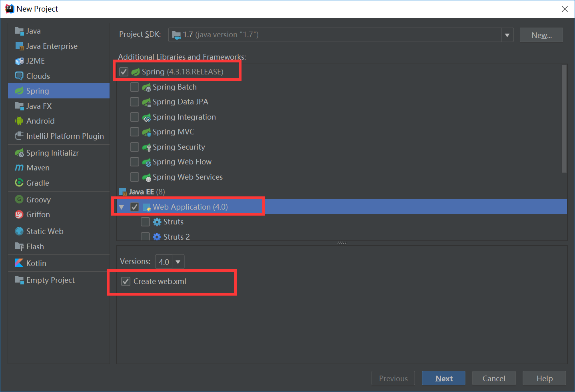Click the Kotlin K icon
575x392 pixels.
coord(19,263)
